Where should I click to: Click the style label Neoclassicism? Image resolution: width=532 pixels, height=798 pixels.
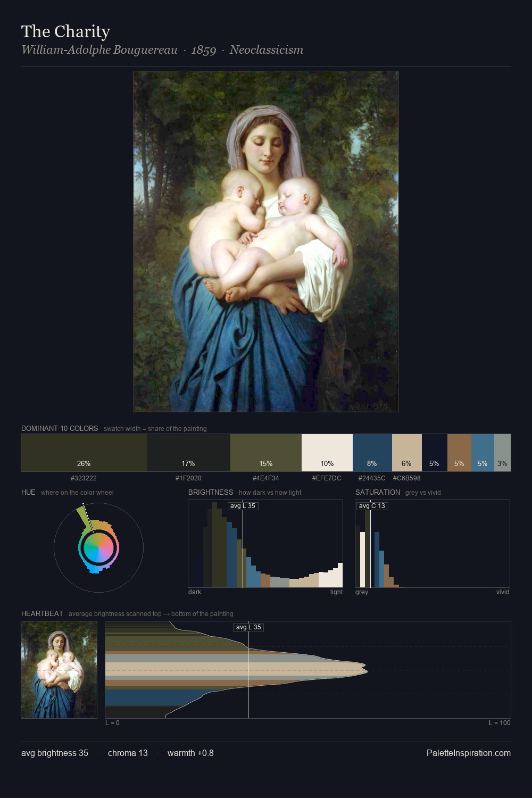tap(267, 50)
